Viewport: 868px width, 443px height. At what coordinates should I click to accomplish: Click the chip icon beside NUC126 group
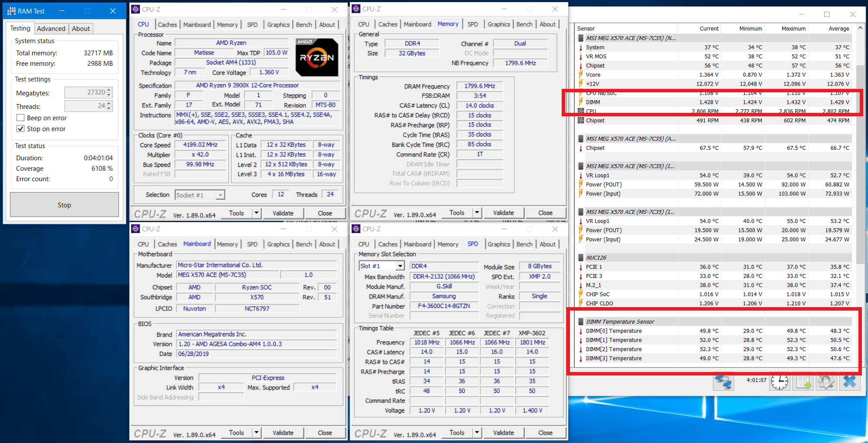tap(580, 257)
